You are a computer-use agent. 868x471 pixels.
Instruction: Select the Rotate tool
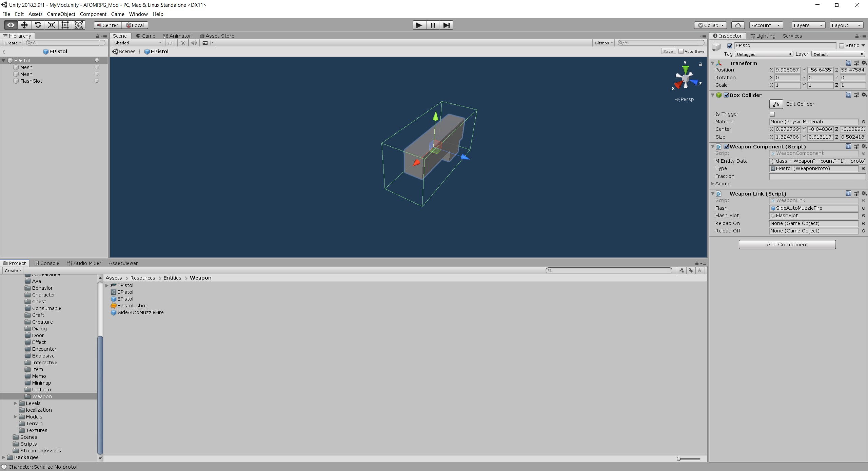[x=38, y=25]
